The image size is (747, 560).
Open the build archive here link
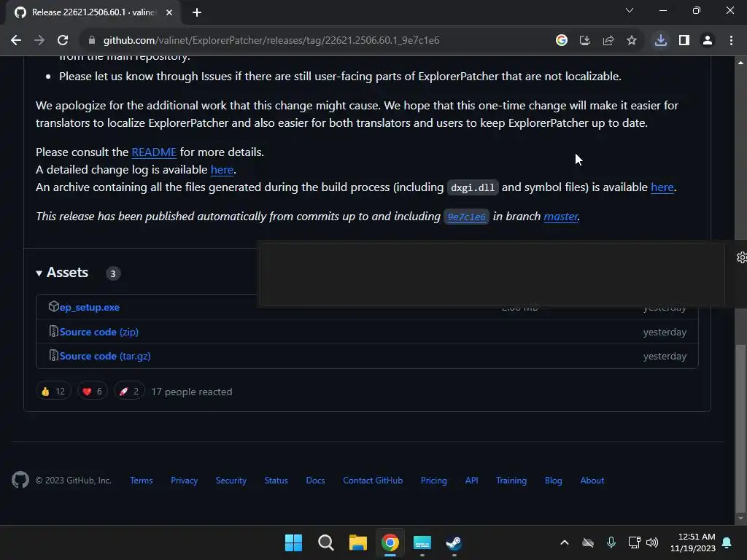(x=662, y=187)
